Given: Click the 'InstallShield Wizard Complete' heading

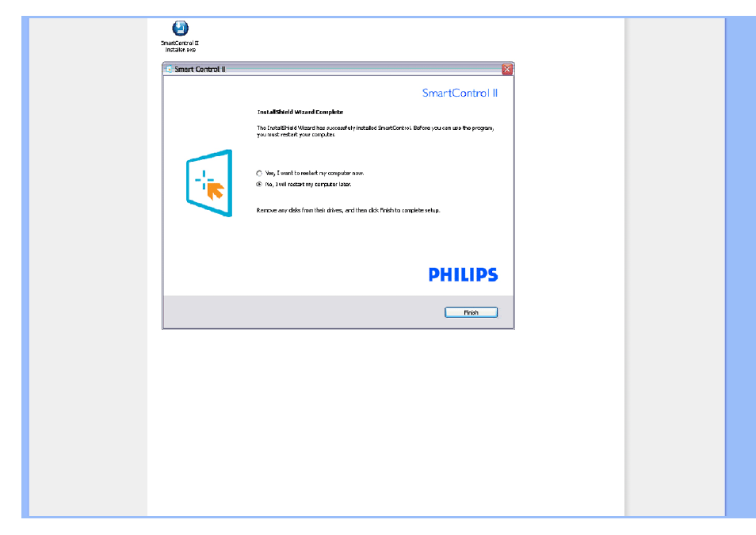Looking at the screenshot, I should point(300,112).
